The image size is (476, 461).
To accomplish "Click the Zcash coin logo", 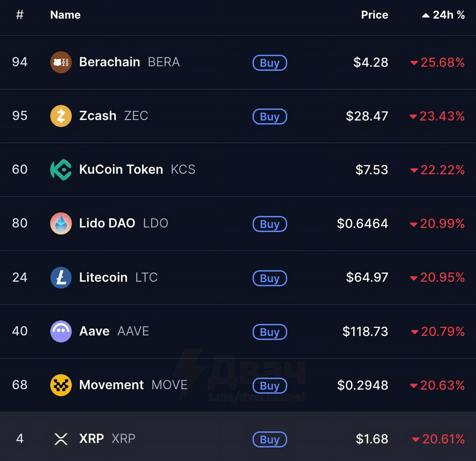I will tap(61, 116).
